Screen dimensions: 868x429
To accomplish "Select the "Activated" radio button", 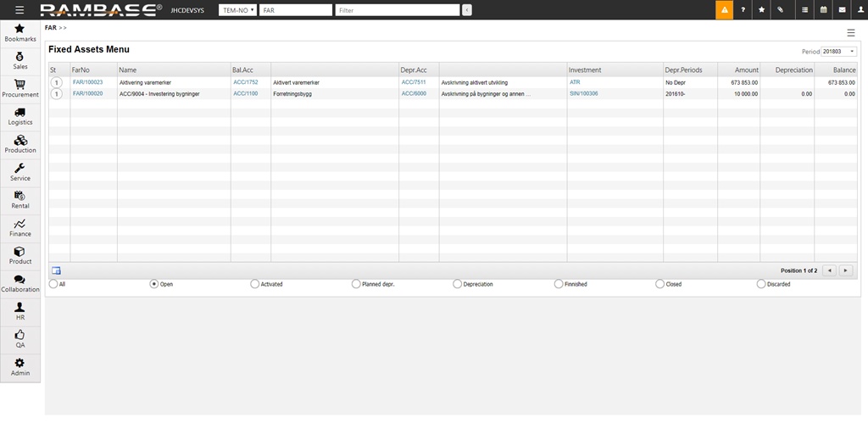I will 255,284.
